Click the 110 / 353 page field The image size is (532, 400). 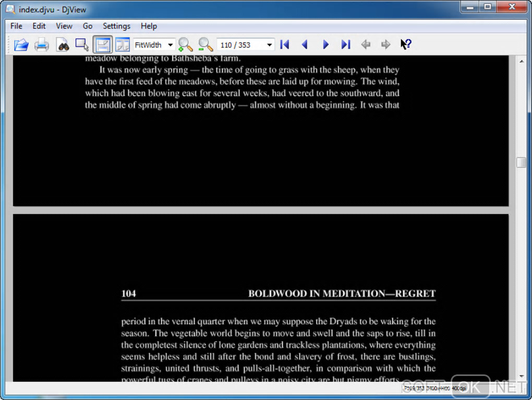(x=241, y=45)
